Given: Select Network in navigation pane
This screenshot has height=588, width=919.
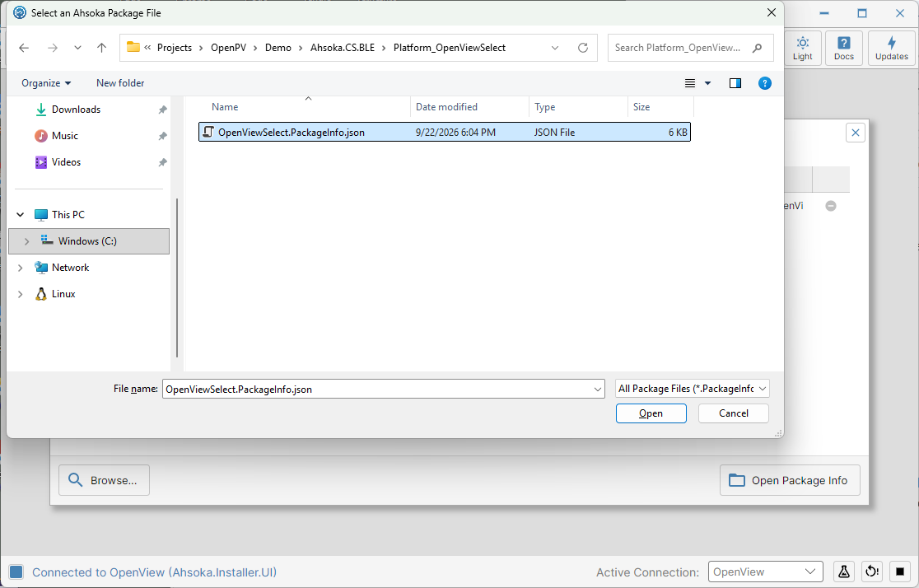Looking at the screenshot, I should [70, 268].
